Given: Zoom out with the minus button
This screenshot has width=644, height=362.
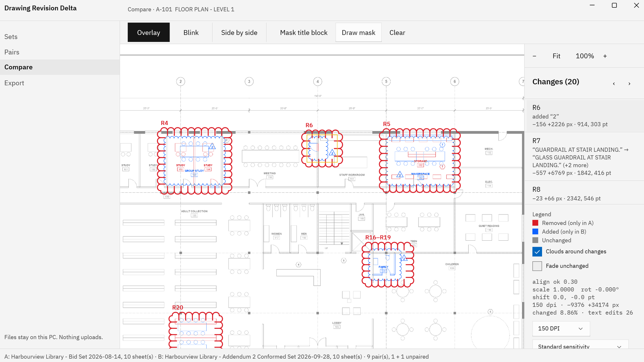Looking at the screenshot, I should tap(534, 56).
